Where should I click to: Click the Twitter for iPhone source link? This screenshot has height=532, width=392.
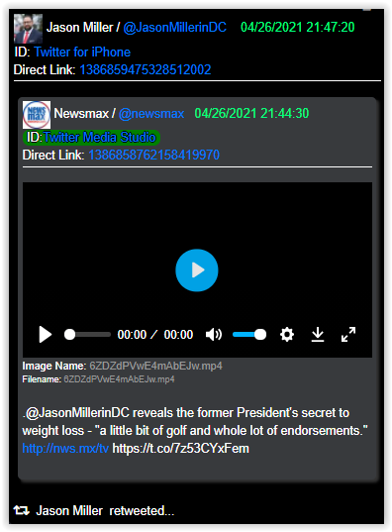tap(82, 52)
